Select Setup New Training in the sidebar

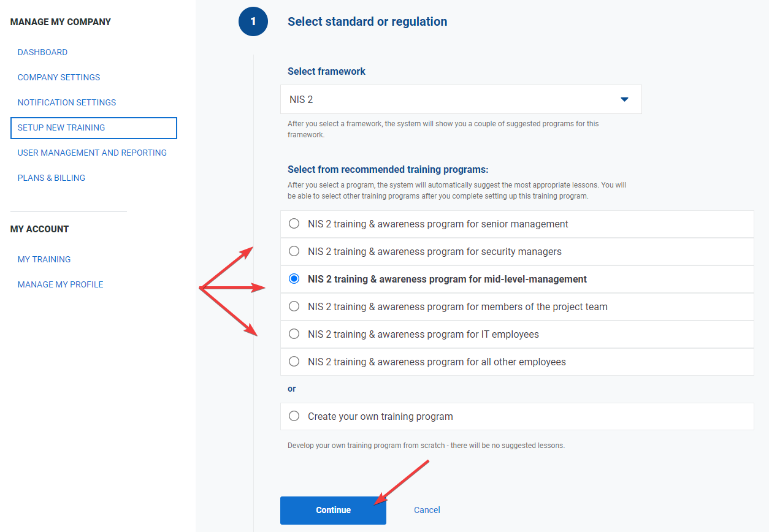61,127
